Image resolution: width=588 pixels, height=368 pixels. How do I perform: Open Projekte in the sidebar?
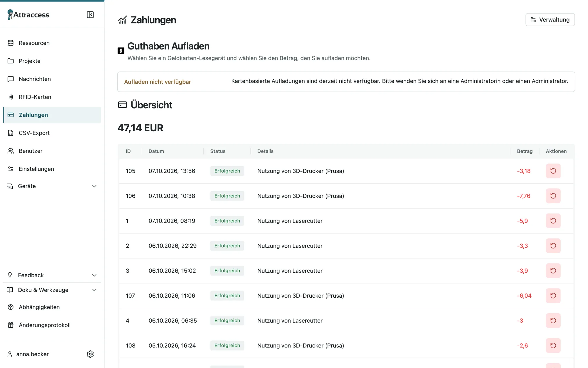click(52, 61)
